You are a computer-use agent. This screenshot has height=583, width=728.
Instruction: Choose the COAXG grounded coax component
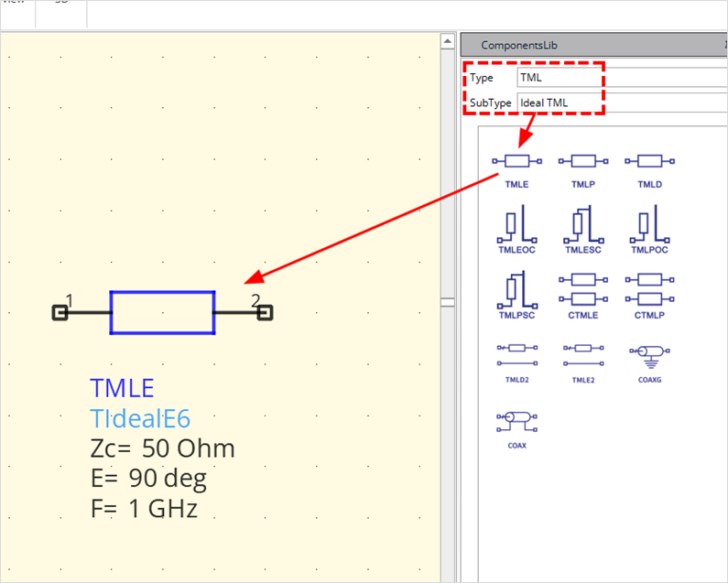pos(649,364)
